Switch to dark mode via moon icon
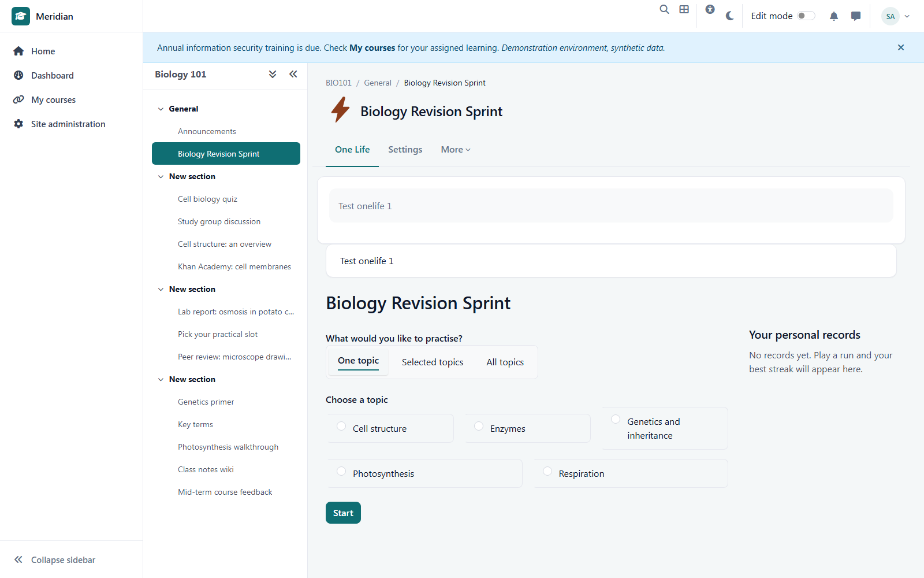 (x=730, y=16)
